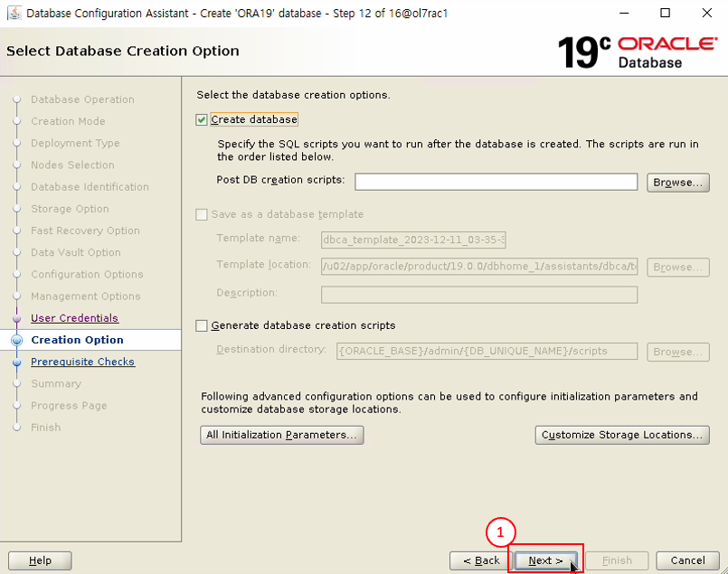
Task: Click the Post DB creation scripts field
Action: tap(496, 182)
